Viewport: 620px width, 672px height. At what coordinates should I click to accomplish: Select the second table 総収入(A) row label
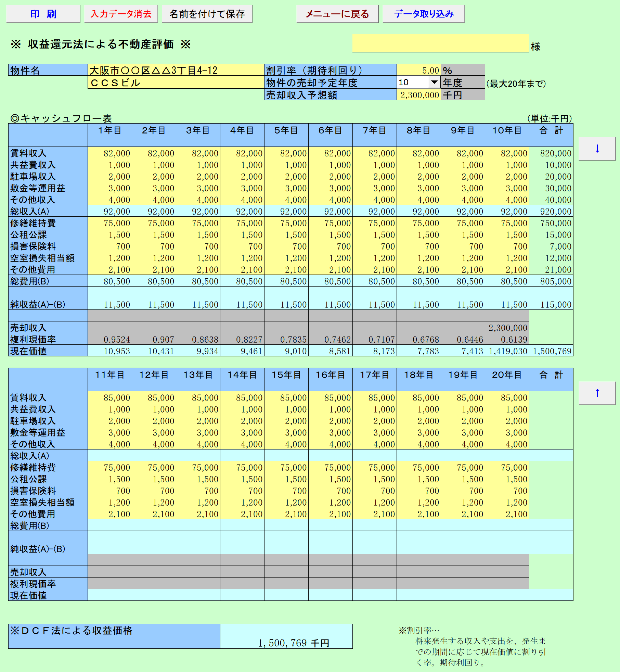coord(48,456)
